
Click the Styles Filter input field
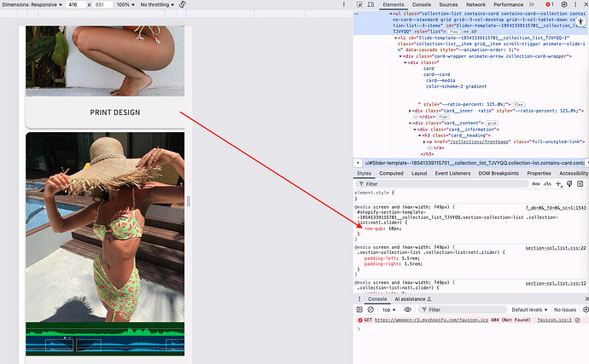tap(442, 184)
